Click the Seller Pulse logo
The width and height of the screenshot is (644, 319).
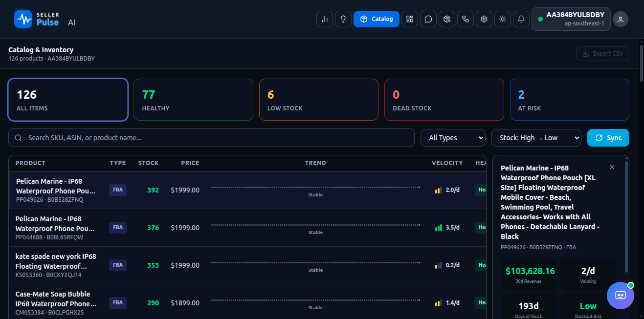(37, 19)
